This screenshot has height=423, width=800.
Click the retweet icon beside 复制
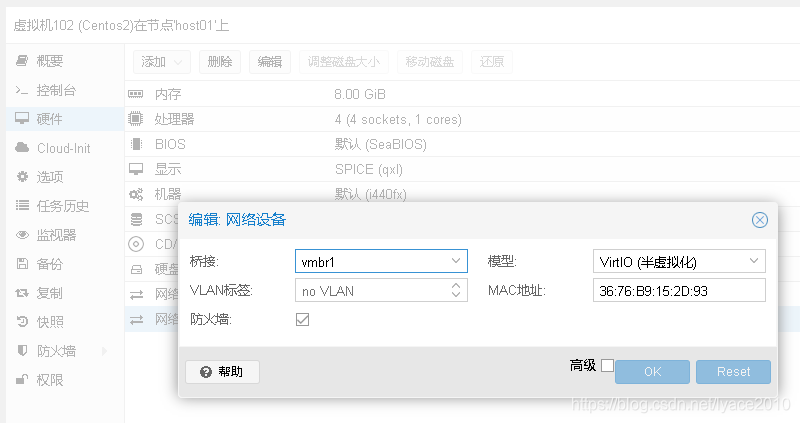[22, 293]
